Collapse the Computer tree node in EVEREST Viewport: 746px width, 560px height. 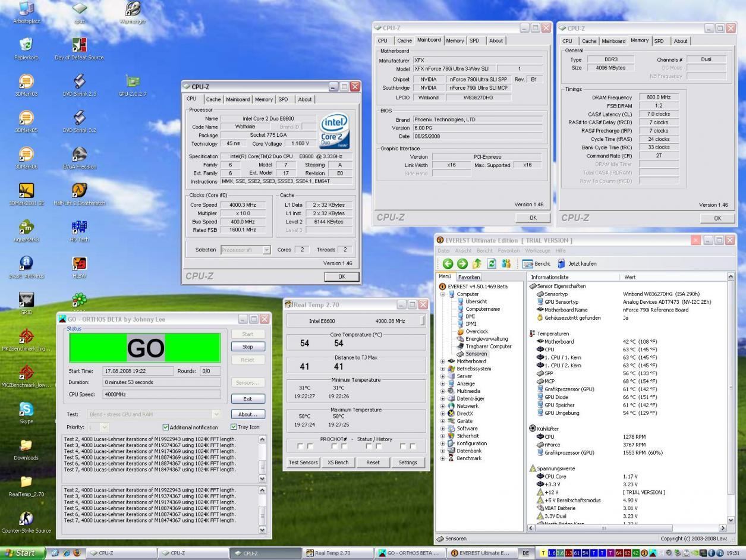(x=442, y=294)
